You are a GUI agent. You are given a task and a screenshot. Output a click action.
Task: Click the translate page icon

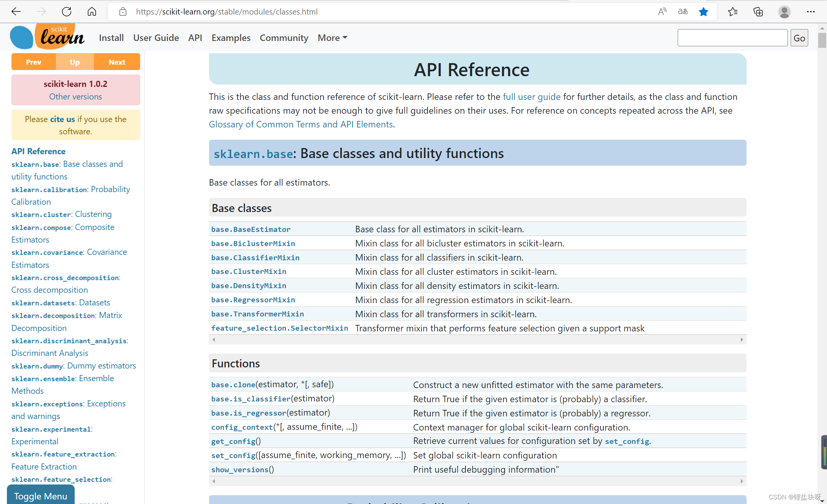tap(683, 11)
